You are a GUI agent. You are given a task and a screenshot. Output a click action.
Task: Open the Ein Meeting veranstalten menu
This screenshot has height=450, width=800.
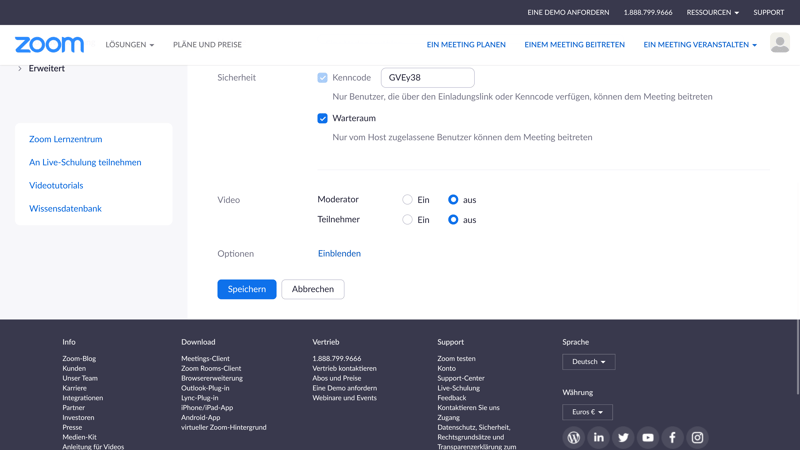tap(699, 45)
